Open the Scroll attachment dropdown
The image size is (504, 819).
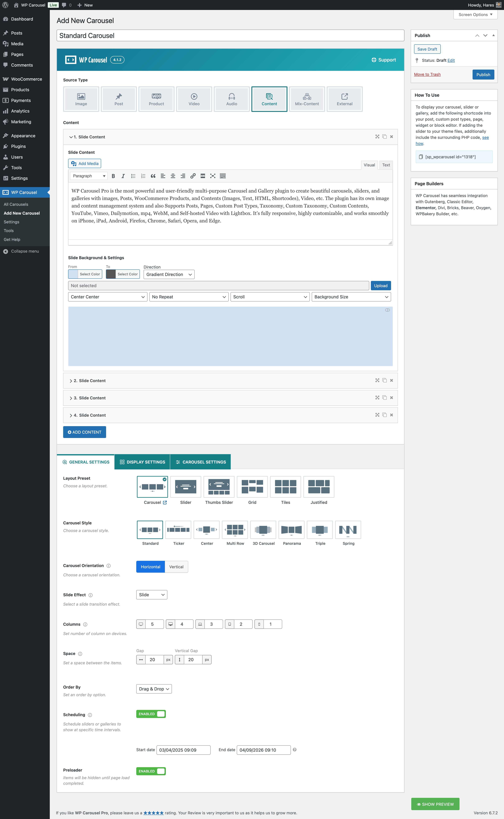[270, 297]
